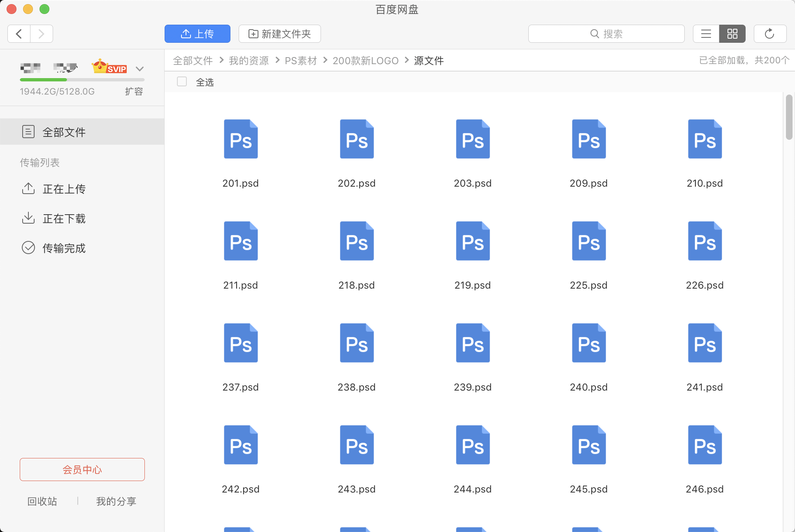Select the 219.psd file icon
The height and width of the screenshot is (532, 795).
coord(473,241)
